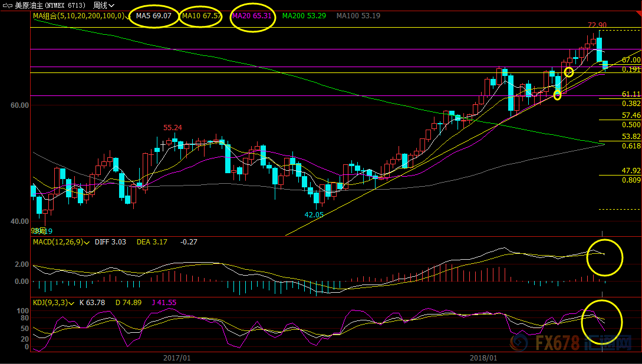The image size is (642, 364).
Task: Click the 0.191 retracement level label
Action: [x=631, y=70]
